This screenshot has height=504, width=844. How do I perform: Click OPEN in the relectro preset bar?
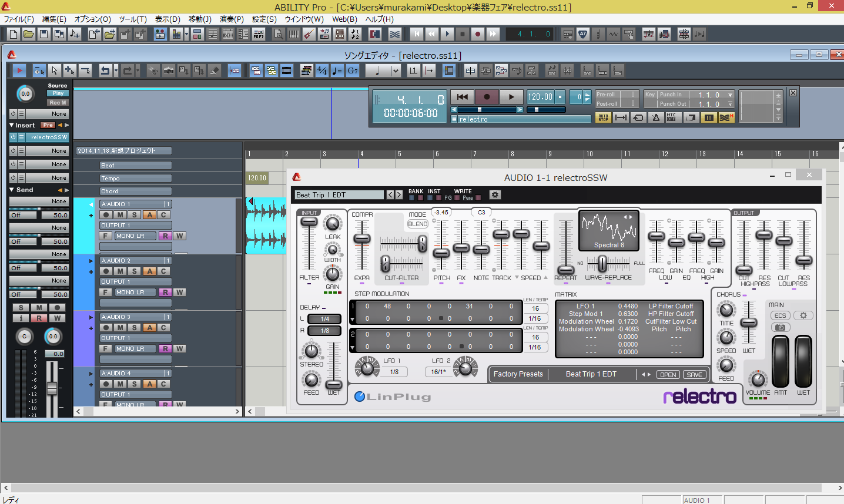(668, 375)
